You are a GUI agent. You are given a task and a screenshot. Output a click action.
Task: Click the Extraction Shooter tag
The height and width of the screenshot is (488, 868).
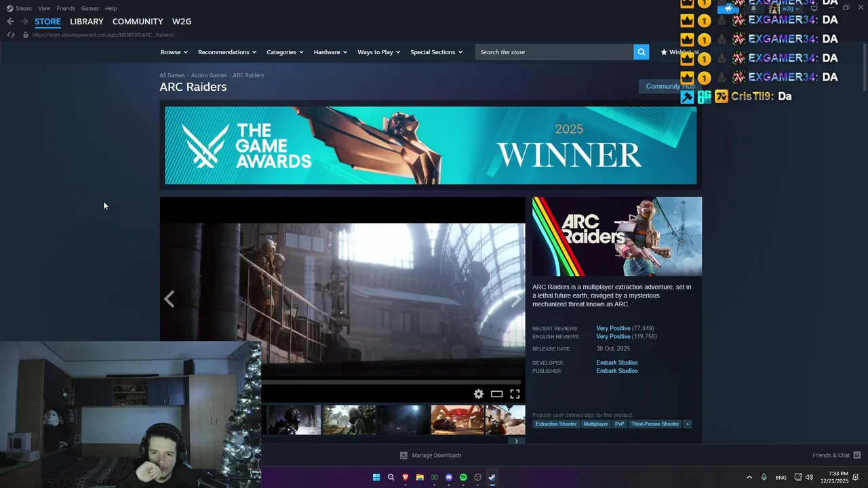(x=556, y=424)
